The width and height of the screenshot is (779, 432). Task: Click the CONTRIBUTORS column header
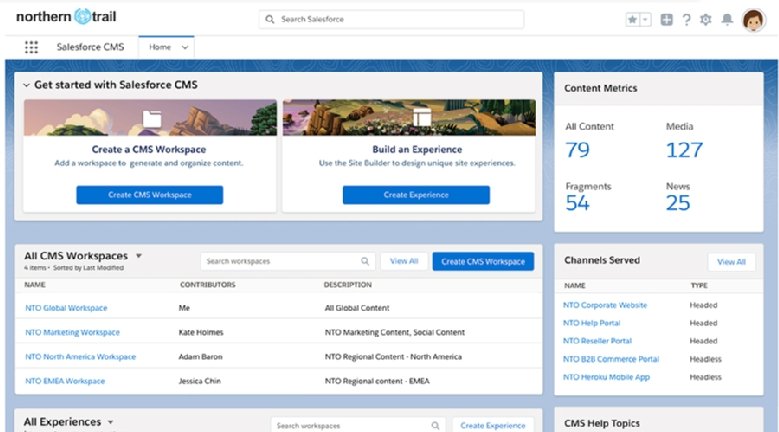pos(208,285)
